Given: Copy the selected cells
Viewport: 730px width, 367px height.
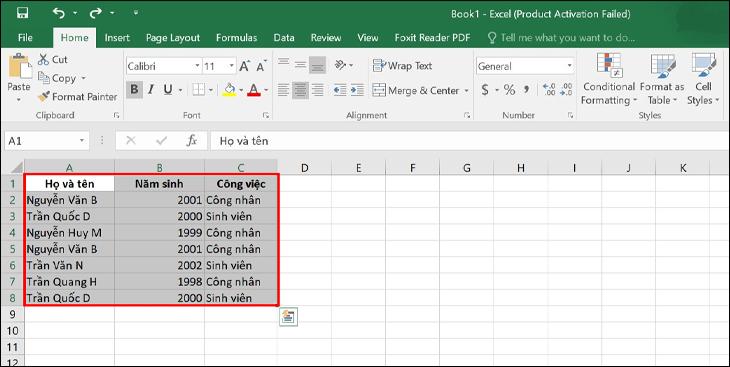Looking at the screenshot, I should [x=57, y=78].
